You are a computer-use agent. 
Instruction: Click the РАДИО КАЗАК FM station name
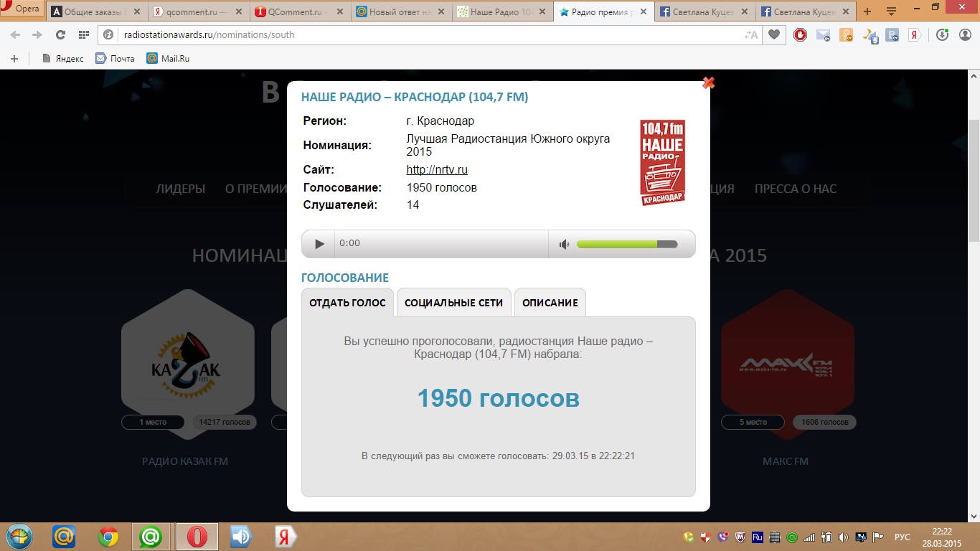[185, 461]
